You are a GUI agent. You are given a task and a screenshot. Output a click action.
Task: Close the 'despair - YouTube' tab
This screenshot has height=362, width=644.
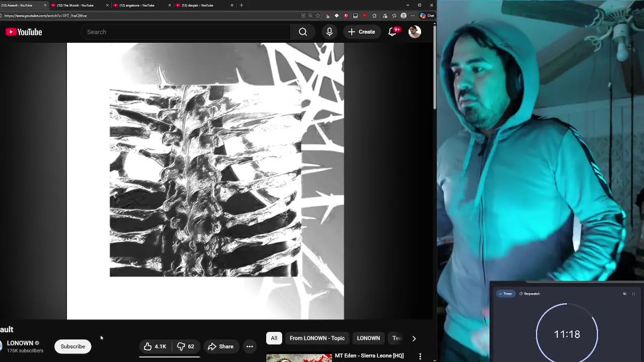[232, 5]
